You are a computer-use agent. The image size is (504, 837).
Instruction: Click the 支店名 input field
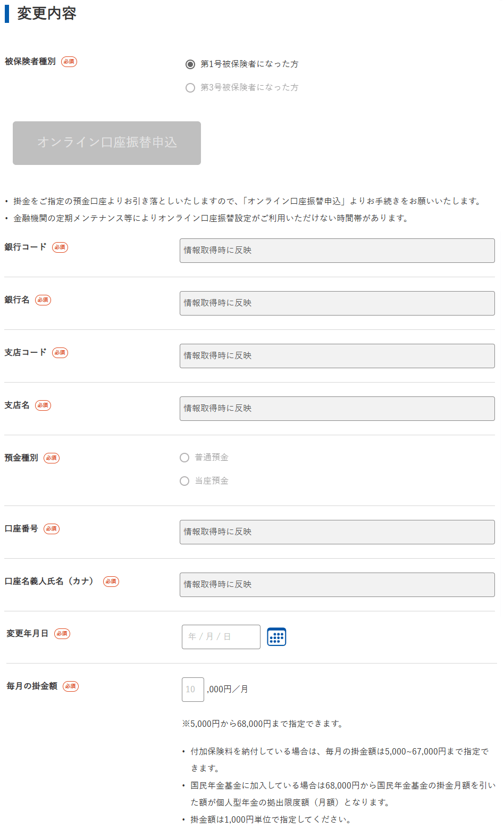click(x=337, y=409)
